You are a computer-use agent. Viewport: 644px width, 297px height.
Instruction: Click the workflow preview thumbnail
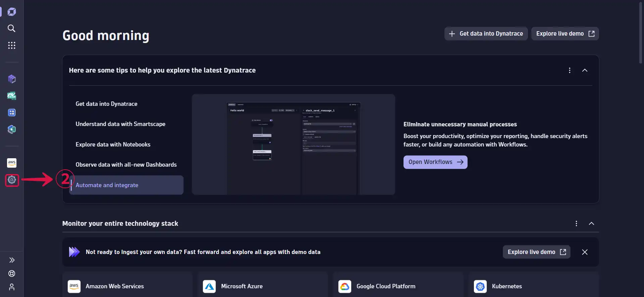pyautogui.click(x=293, y=144)
